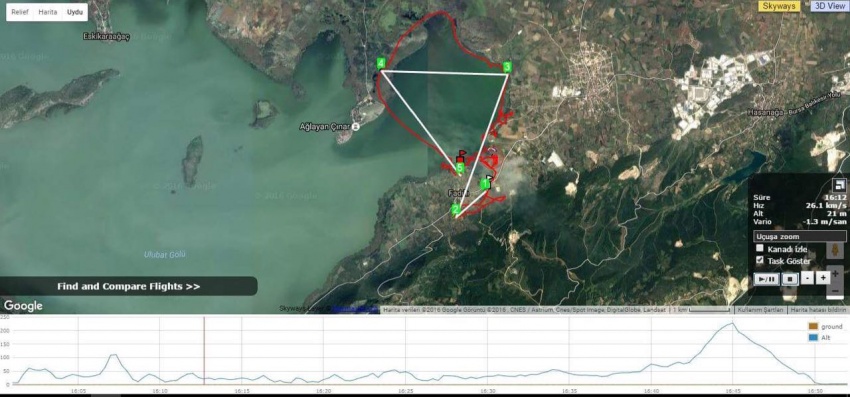Screen dimensions: 850x397
Task: Click the Uçuşa zoom button
Action: coord(800,236)
